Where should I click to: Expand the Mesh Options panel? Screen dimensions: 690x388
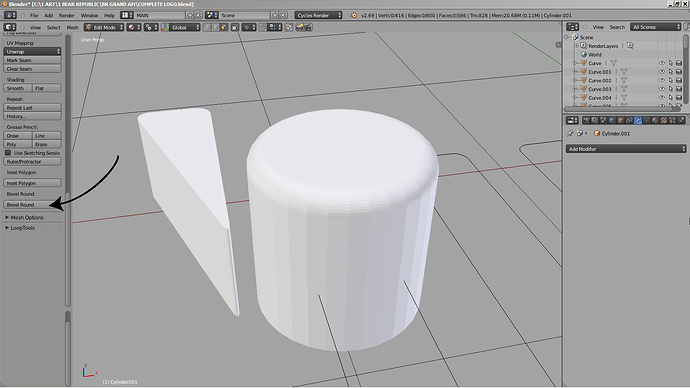(27, 217)
